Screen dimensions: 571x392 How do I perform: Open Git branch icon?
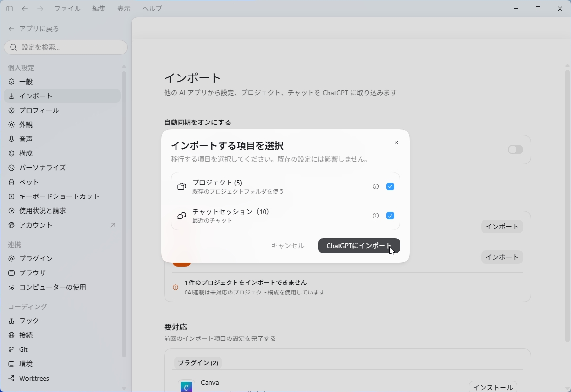11,349
